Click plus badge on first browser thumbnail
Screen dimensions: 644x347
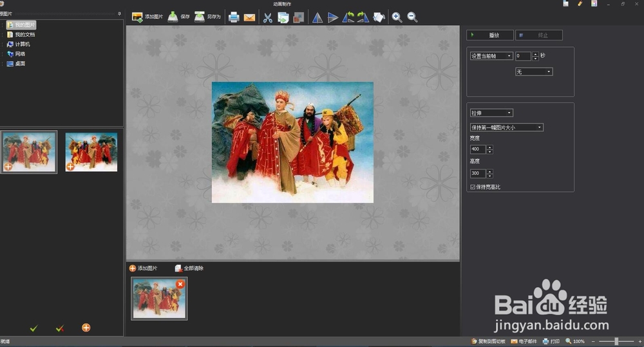[x=8, y=167]
